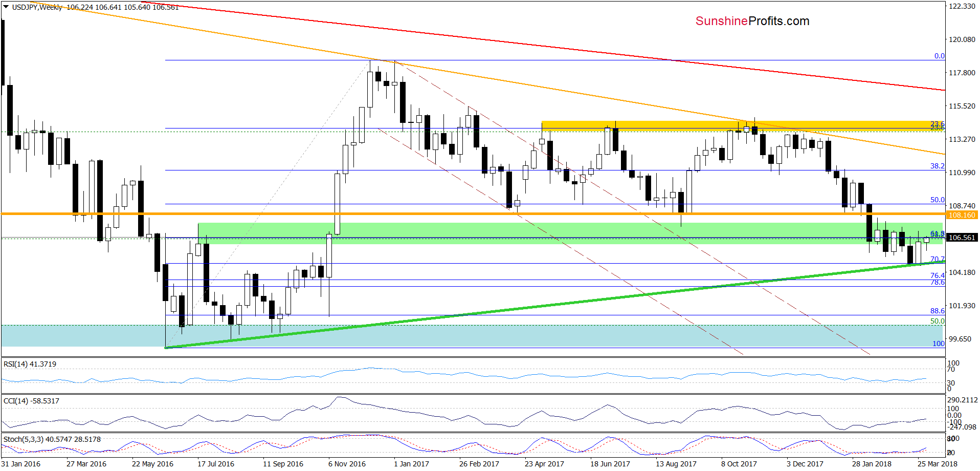This screenshot has height=471, width=980.
Task: Select the Fibonacci 76.4 level label
Action: coord(937,275)
